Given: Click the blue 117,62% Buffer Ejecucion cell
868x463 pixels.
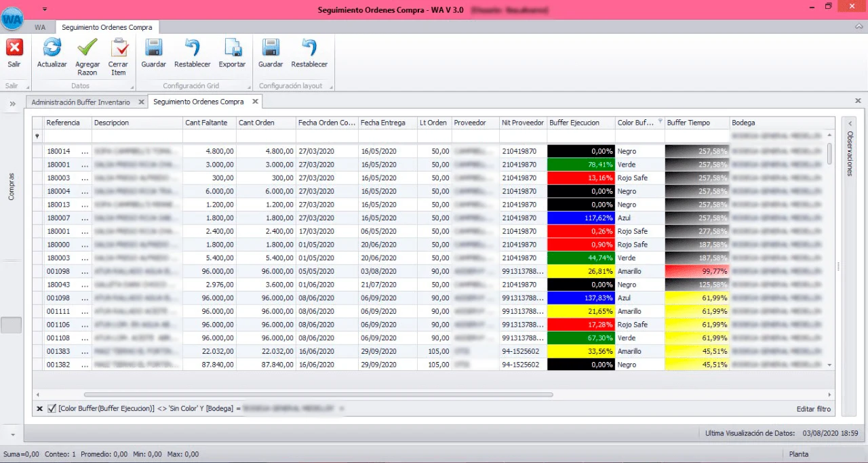Looking at the screenshot, I should tap(581, 218).
